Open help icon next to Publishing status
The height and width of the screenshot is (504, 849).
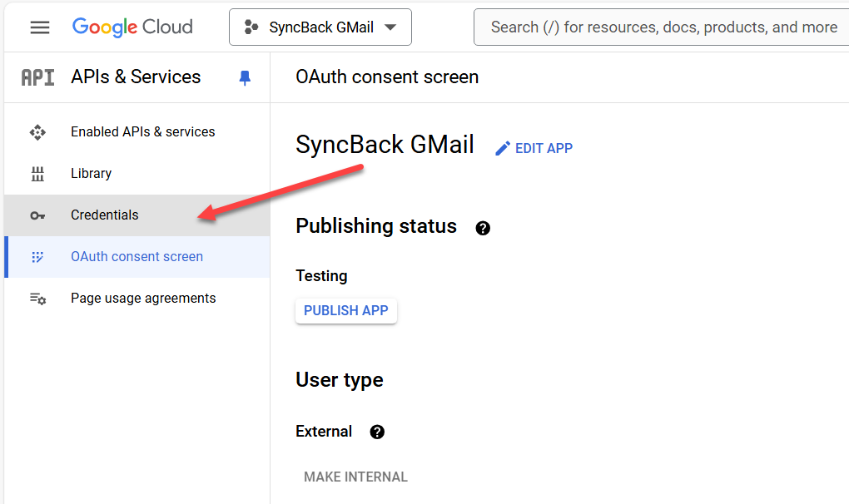click(x=483, y=228)
